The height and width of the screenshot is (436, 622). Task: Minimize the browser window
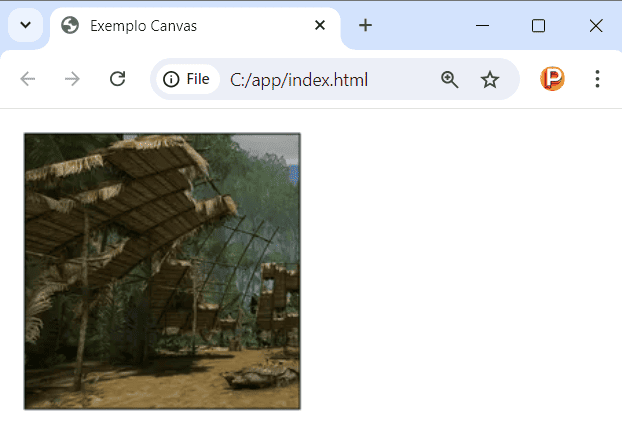tap(482, 26)
